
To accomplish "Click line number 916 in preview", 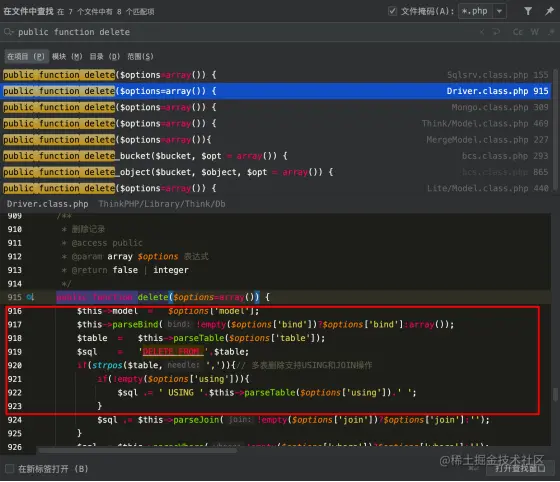I will [x=15, y=311].
